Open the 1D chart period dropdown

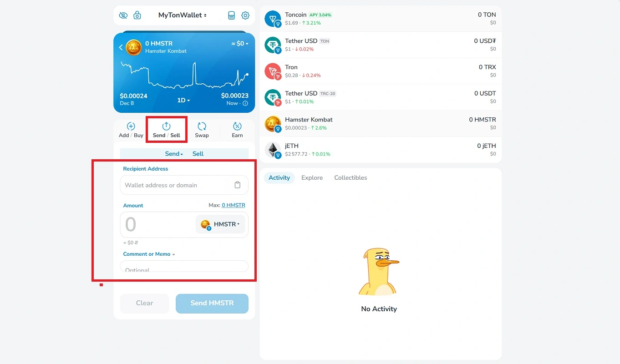[184, 100]
